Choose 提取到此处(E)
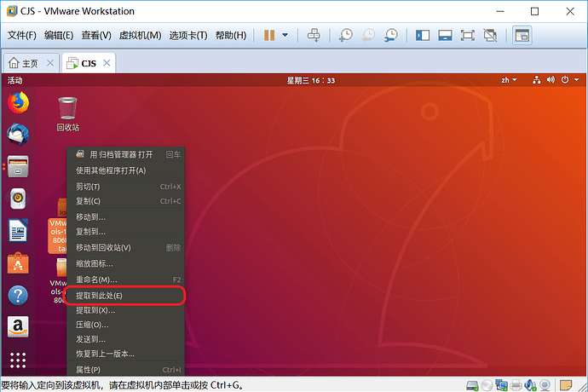The image size is (588, 392). coord(125,296)
